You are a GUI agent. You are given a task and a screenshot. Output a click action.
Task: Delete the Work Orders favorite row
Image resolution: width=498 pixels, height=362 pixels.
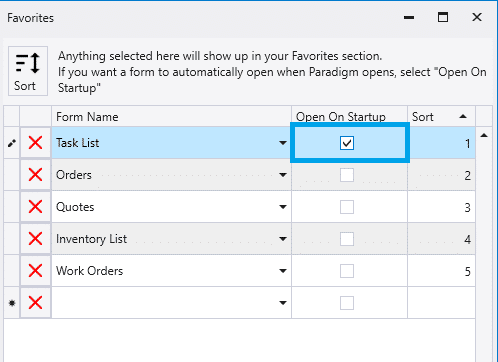(x=35, y=271)
